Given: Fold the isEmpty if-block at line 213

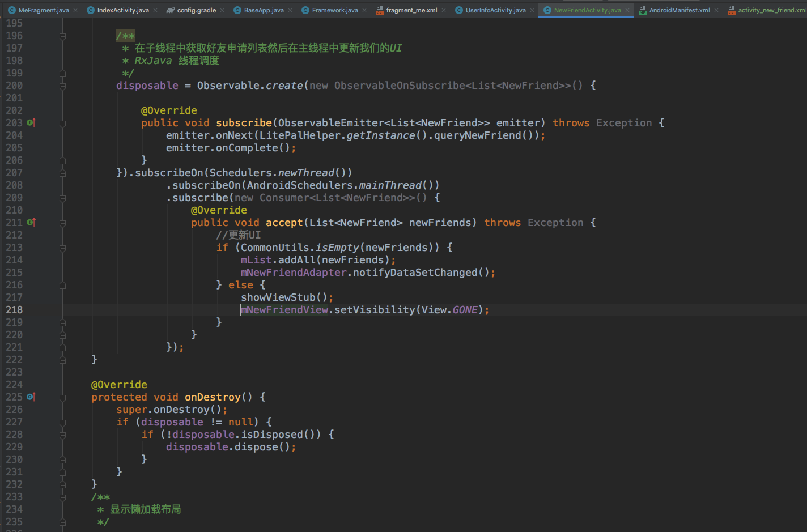Looking at the screenshot, I should pyautogui.click(x=62, y=248).
